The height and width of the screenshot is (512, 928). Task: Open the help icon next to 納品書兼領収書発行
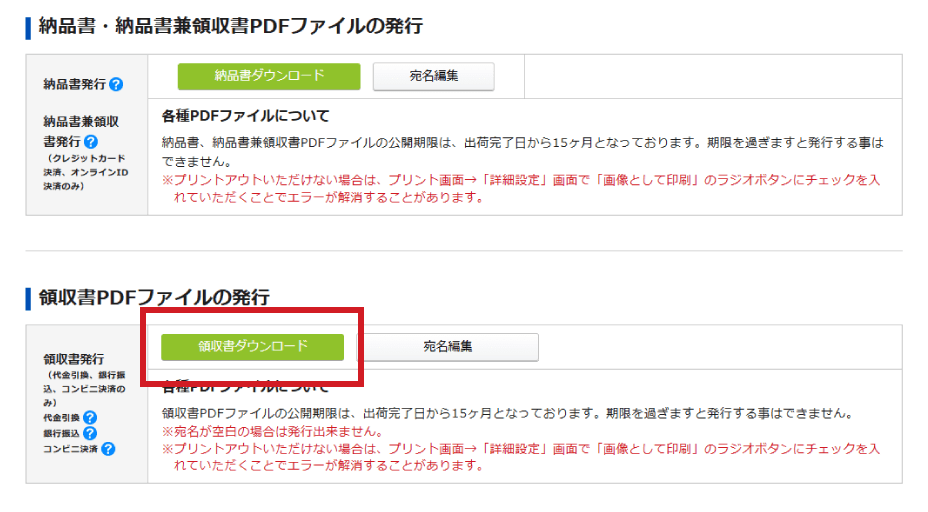[x=91, y=142]
